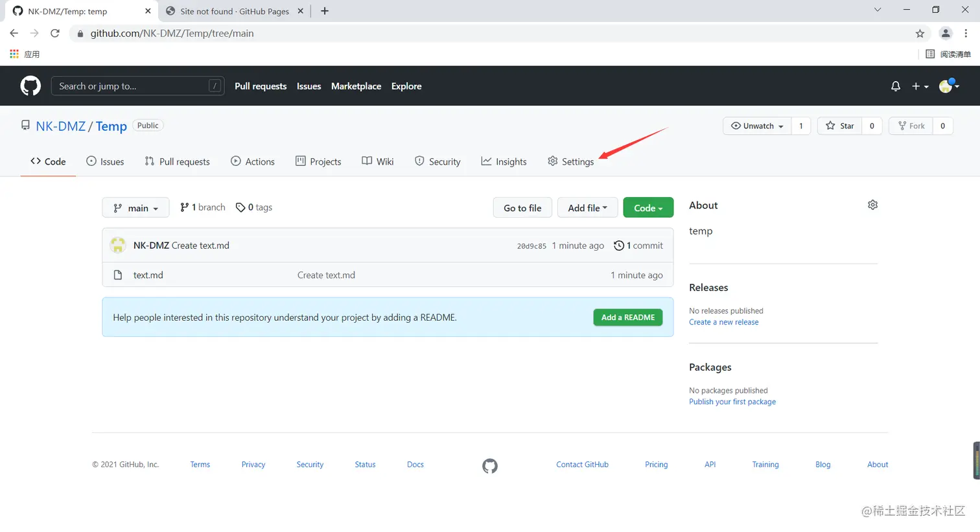Open the Pull requests repository tab
Image resolution: width=980 pixels, height=532 pixels.
click(x=177, y=161)
